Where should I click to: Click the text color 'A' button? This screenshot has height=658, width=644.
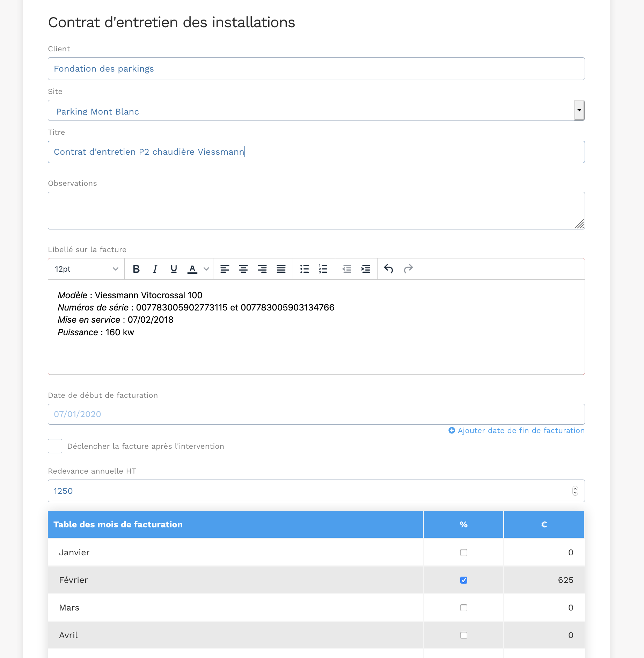192,269
